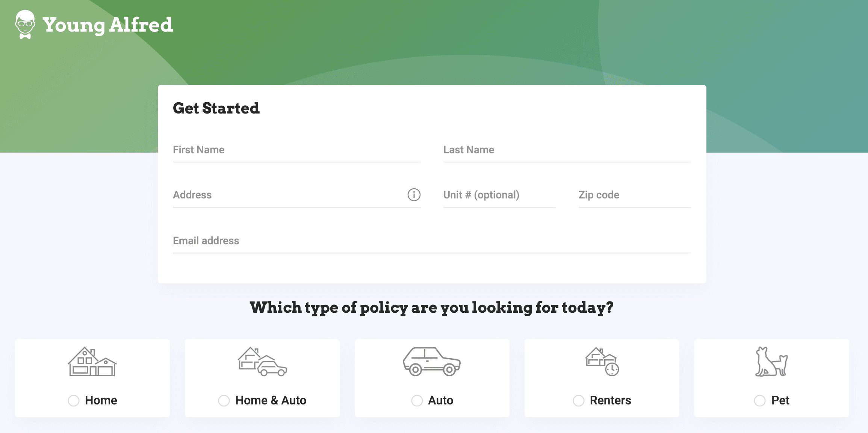Screen dimensions: 868x433
Task: Click the Young Alfred mascot logo icon
Action: [25, 24]
